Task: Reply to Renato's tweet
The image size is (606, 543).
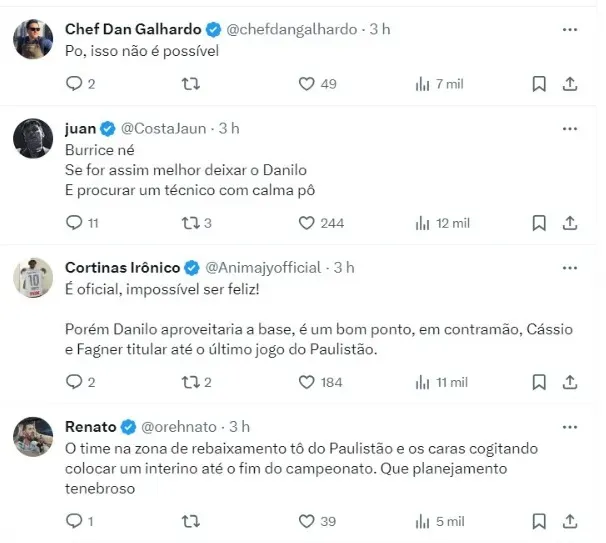Action: [73, 521]
